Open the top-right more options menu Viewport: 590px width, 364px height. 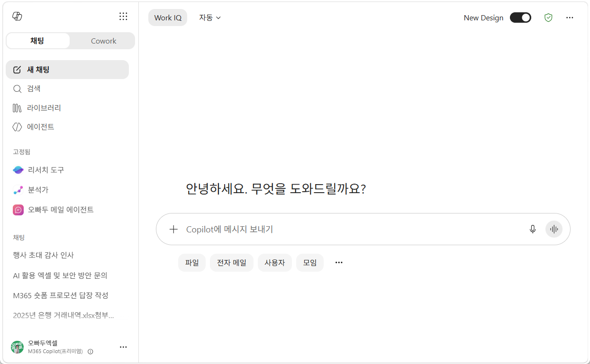pyautogui.click(x=570, y=18)
